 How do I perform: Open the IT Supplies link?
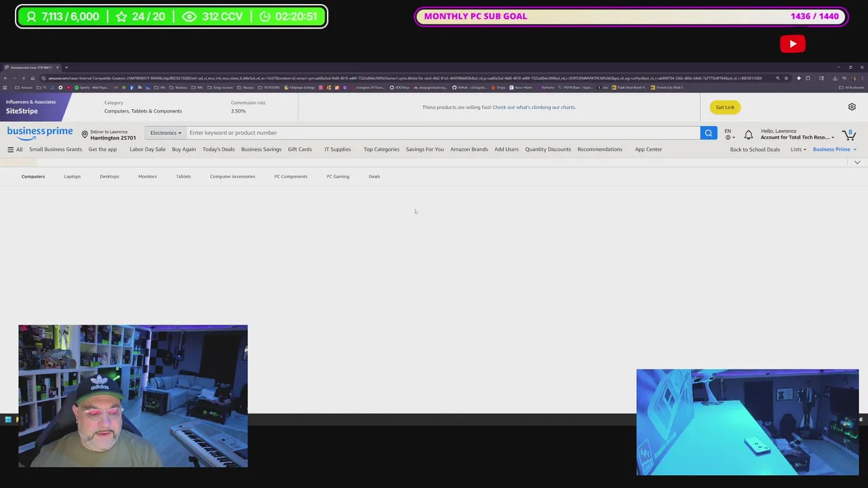(x=338, y=149)
